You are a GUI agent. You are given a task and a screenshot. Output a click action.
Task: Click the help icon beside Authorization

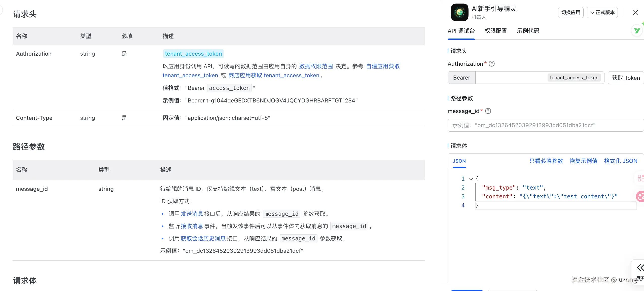click(491, 64)
